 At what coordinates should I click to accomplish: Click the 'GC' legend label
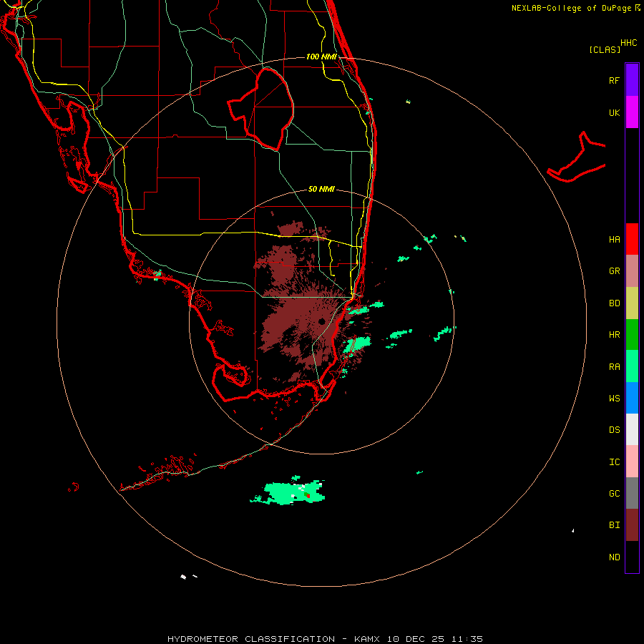614,494
